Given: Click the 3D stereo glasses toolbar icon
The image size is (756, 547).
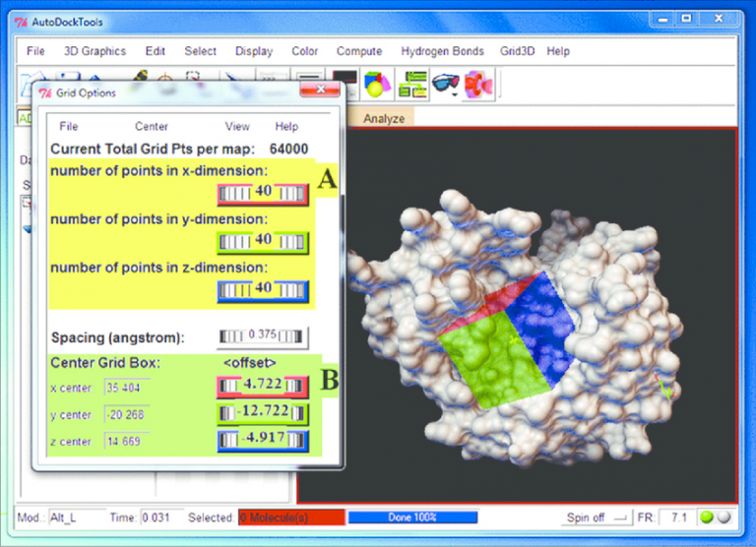Looking at the screenshot, I should click(x=445, y=86).
